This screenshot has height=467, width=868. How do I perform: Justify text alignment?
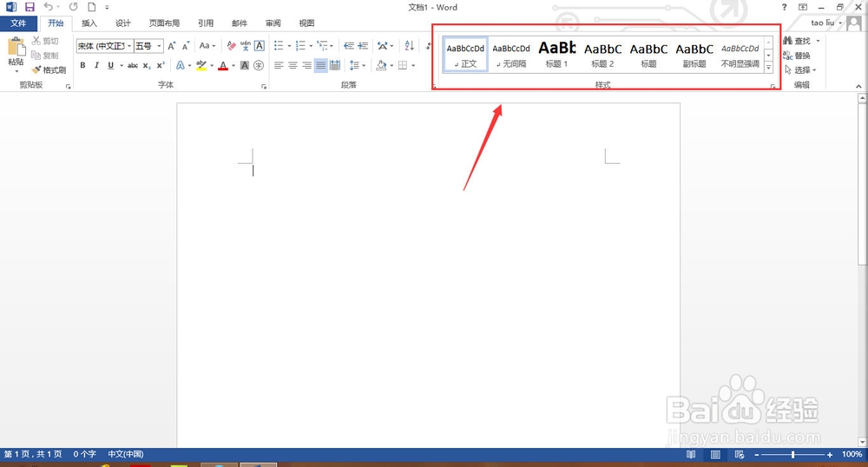320,65
